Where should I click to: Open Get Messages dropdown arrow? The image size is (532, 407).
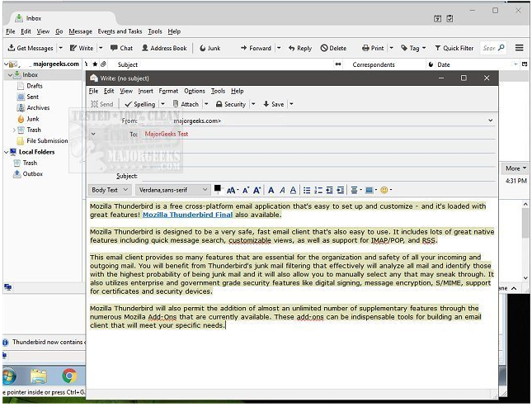pyautogui.click(x=61, y=48)
